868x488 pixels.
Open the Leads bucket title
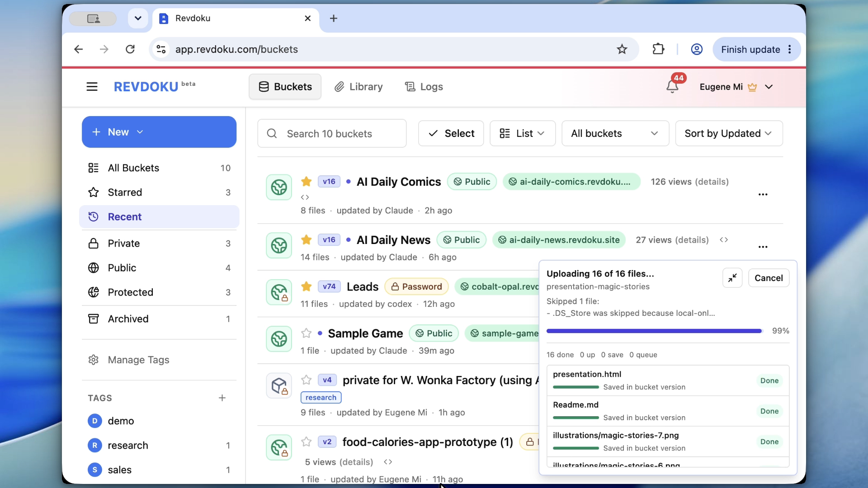point(363,286)
